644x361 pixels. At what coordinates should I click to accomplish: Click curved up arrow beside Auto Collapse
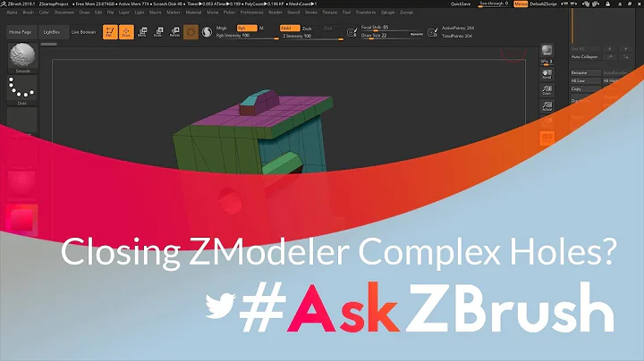point(609,57)
